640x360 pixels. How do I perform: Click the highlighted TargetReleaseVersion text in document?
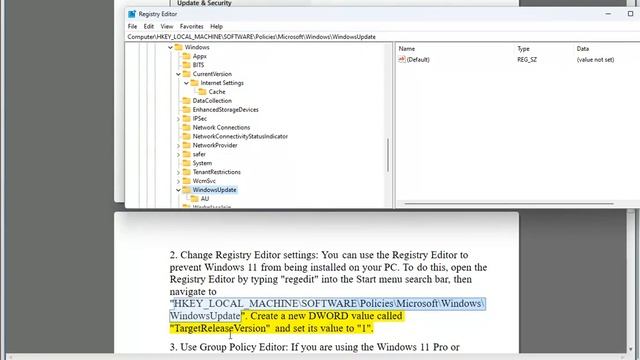[x=220, y=328]
